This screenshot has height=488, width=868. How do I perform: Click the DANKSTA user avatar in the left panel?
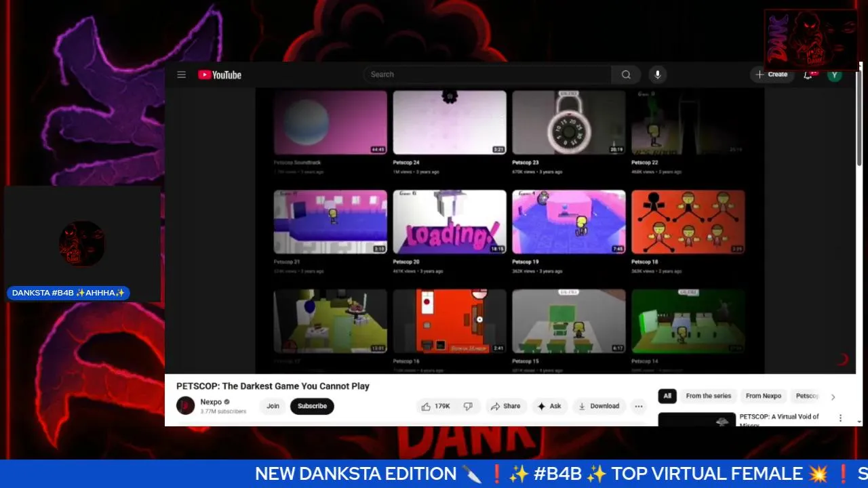click(x=82, y=243)
